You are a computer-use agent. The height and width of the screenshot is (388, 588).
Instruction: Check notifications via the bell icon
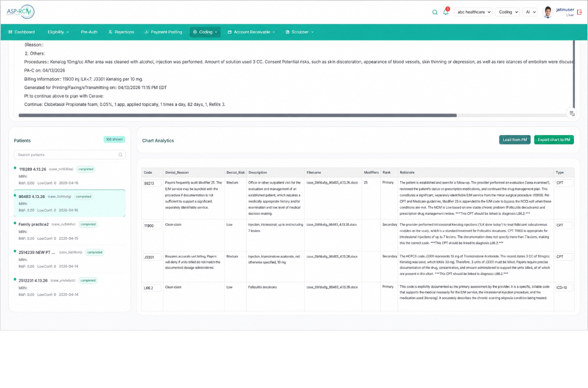point(446,12)
